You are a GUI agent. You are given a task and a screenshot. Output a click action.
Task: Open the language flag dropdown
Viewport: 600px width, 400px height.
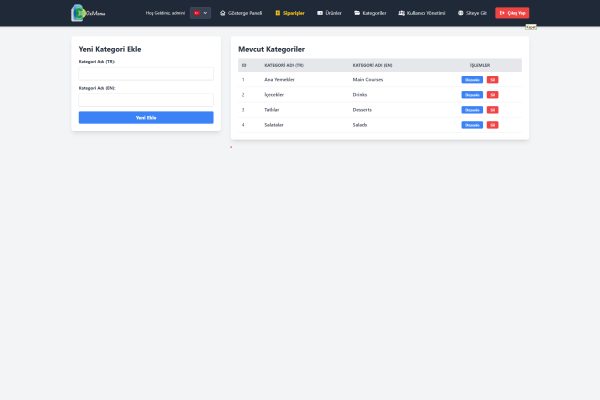[200, 13]
